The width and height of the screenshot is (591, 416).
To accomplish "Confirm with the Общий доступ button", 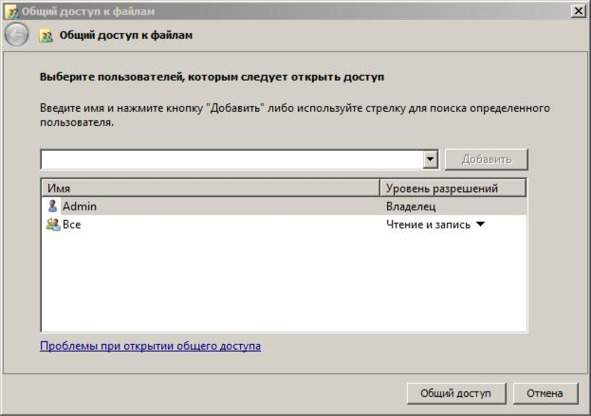I will coord(456,393).
